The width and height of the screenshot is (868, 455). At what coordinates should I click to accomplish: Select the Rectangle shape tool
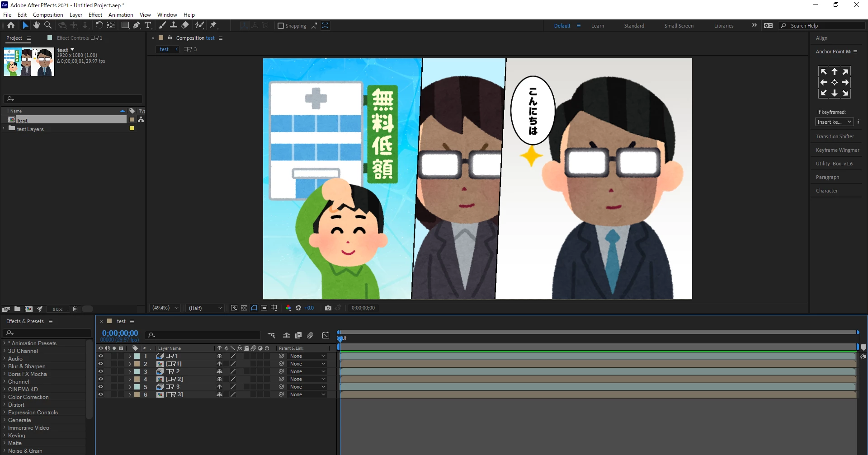[x=125, y=25]
